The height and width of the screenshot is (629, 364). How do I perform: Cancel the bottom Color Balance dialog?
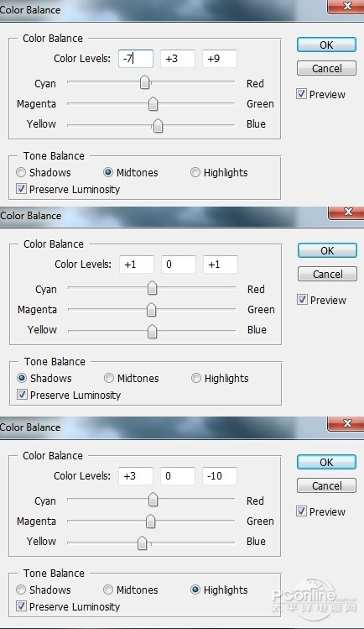coord(326,485)
